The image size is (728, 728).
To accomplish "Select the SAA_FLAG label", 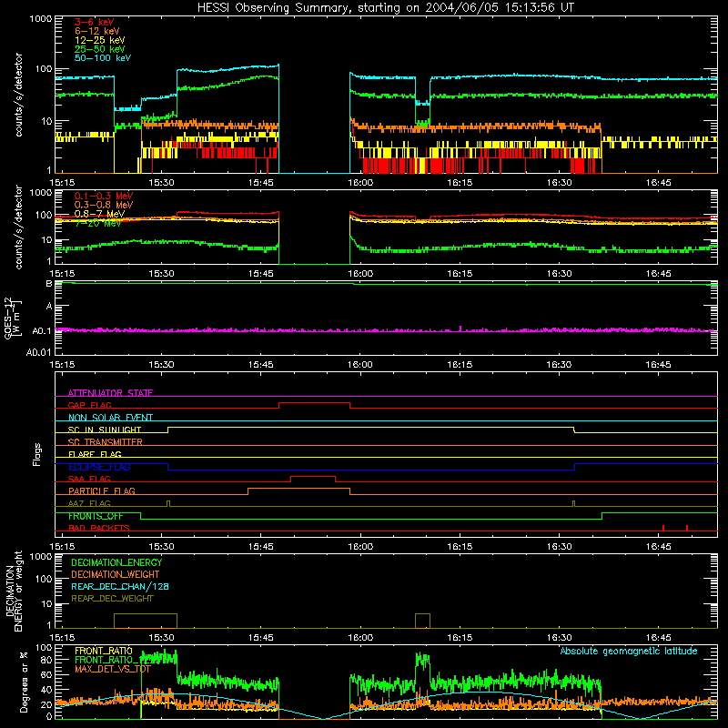I will coord(89,479).
